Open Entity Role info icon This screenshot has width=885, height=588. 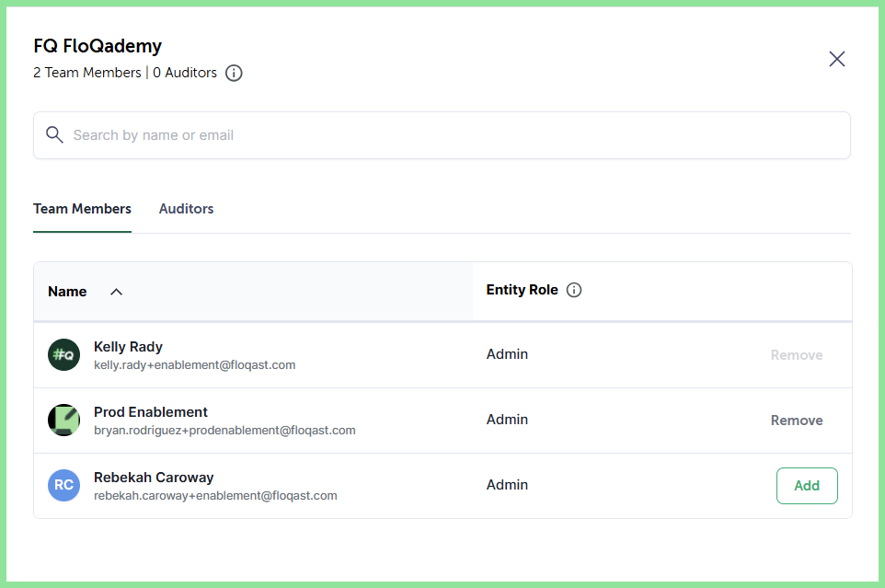(x=574, y=290)
